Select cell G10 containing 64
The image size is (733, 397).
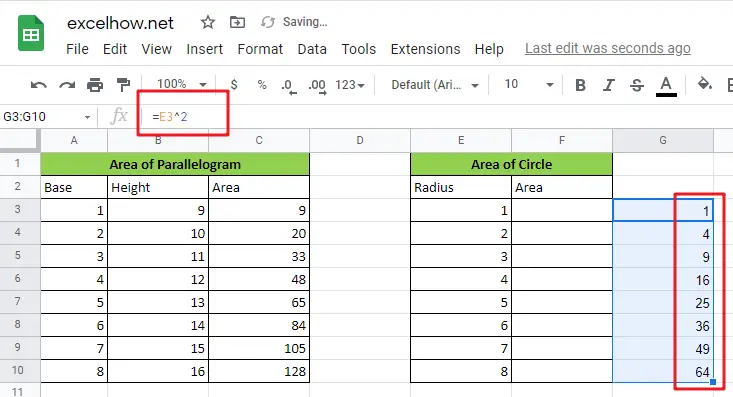pyautogui.click(x=663, y=371)
